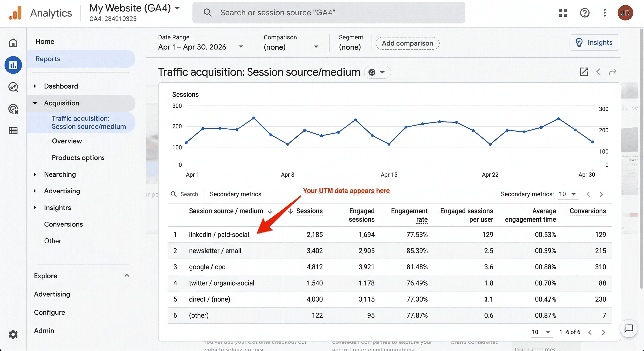The image size is (644, 351).
Task: Open the Library icon in the sidebar
Action: pos(13,131)
